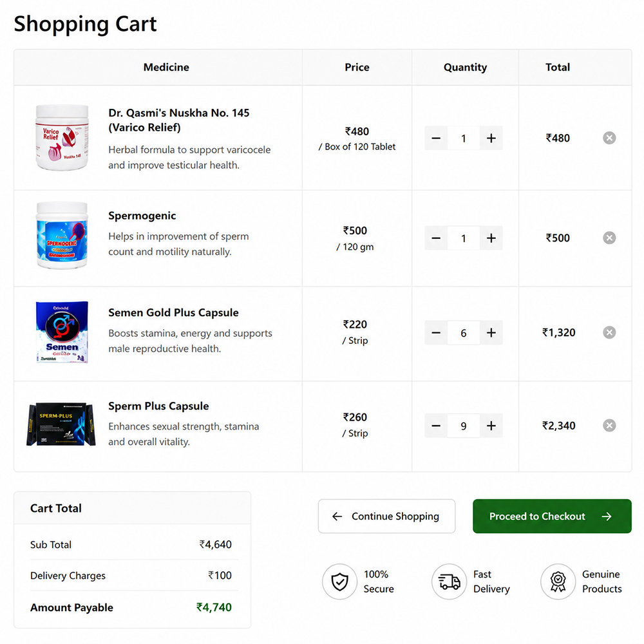Click the 100% Secure shield icon

(x=339, y=582)
